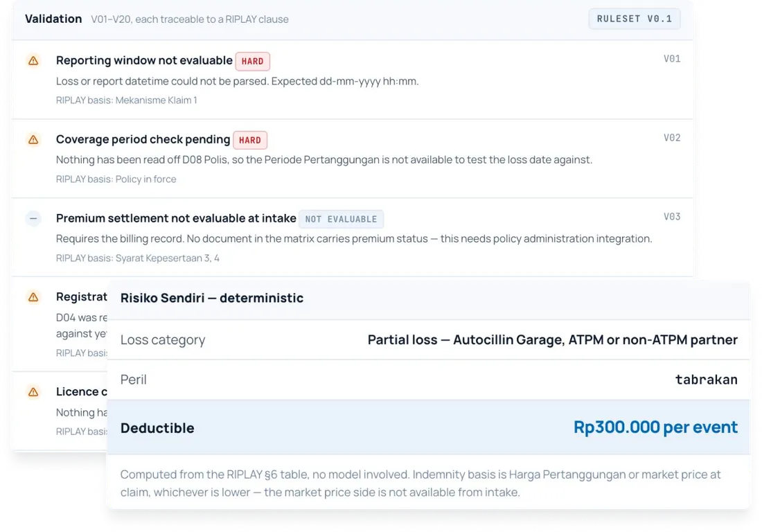The width and height of the screenshot is (762, 532).
Task: Click the RULESET V0.1 badge
Action: point(634,19)
